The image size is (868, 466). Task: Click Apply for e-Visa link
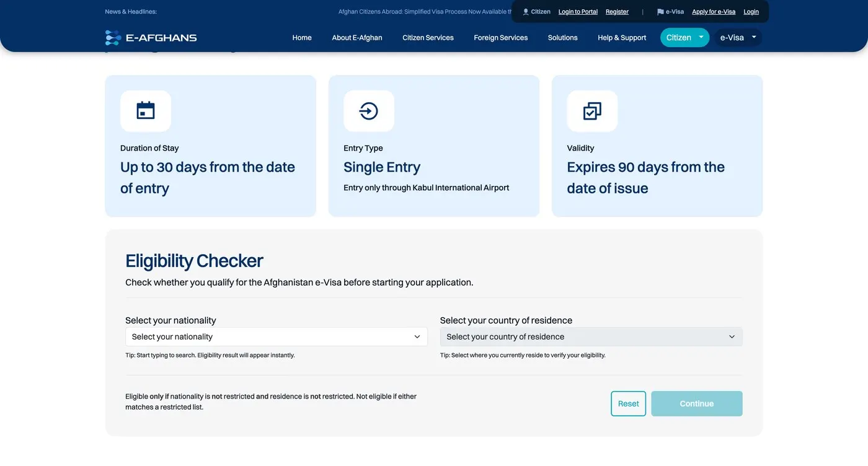coord(714,12)
